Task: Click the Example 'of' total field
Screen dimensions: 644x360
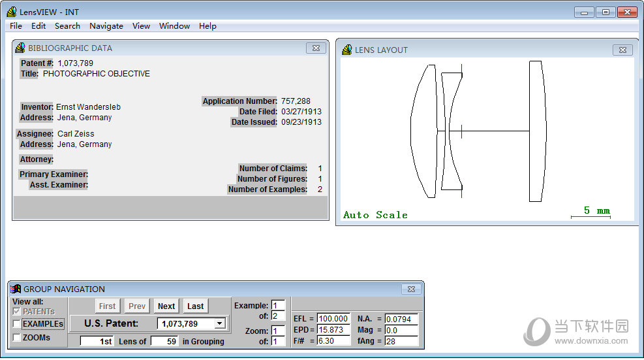Action: pyautogui.click(x=278, y=316)
